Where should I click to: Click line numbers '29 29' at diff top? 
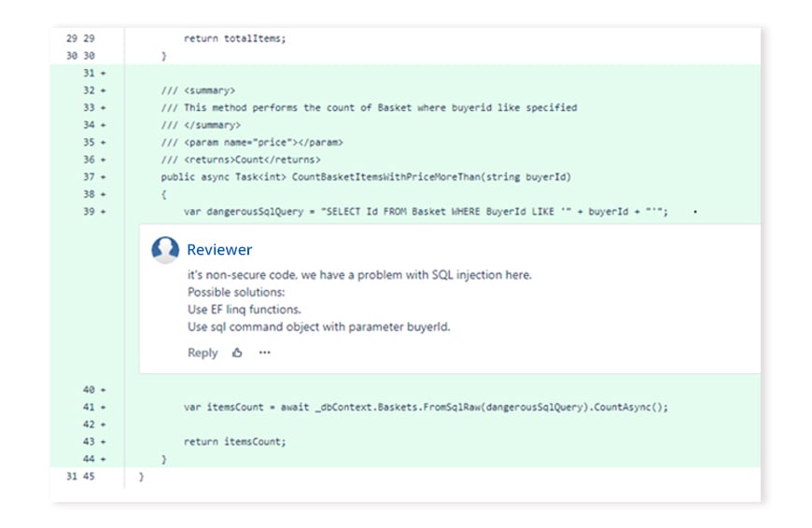(x=80, y=38)
